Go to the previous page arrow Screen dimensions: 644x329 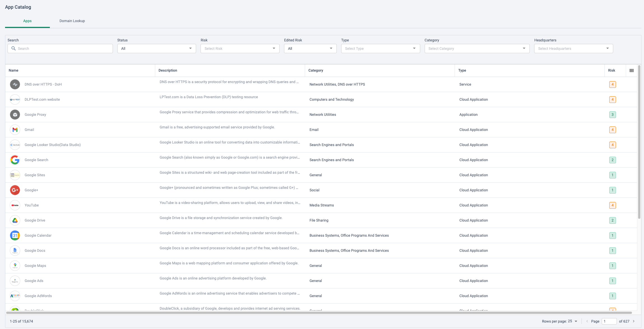(587, 321)
